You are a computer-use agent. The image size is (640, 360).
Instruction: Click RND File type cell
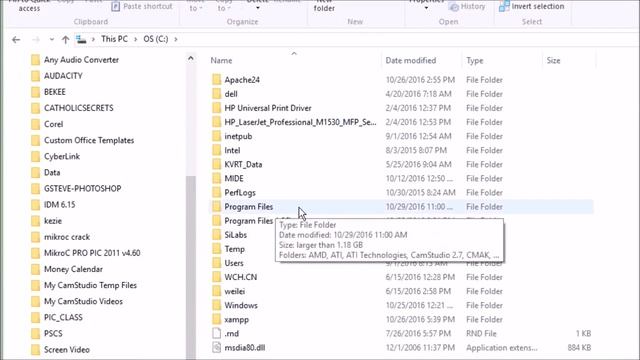pos(481,333)
